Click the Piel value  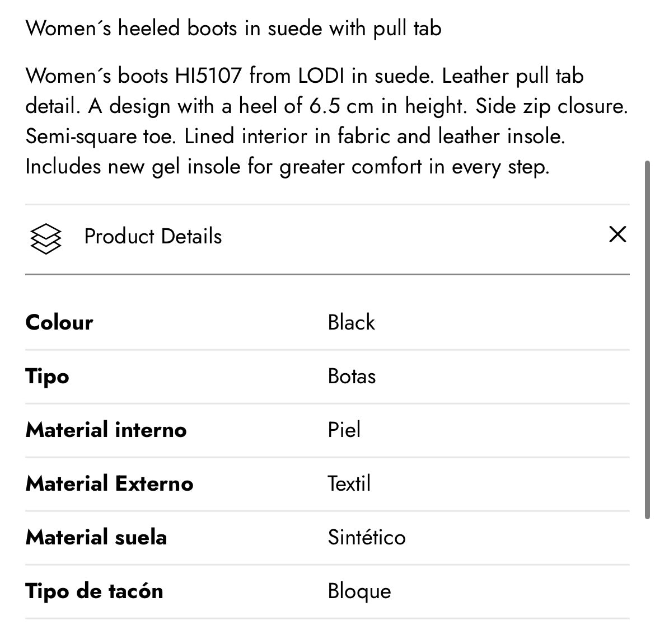(x=344, y=430)
